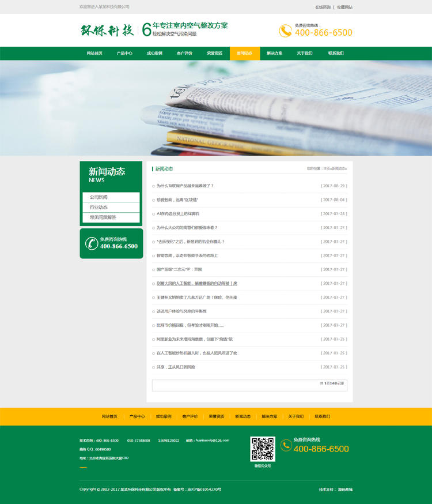This screenshot has width=432, height=504.
Task: Click the date 2017-08-29 entry
Action: pyautogui.click(x=334, y=186)
